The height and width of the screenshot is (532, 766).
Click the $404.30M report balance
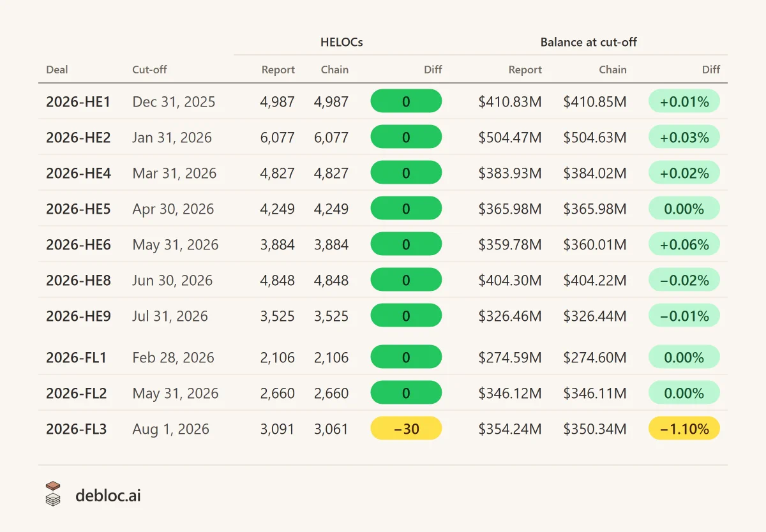click(x=510, y=280)
